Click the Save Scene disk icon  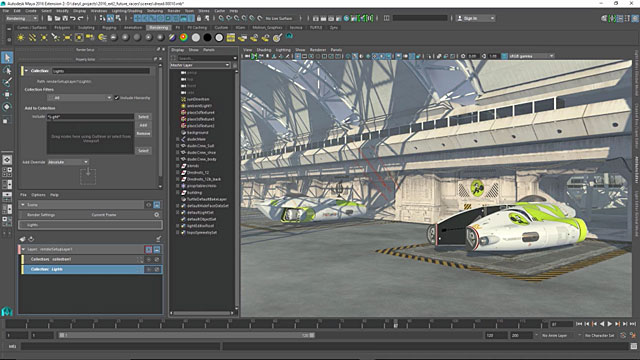tap(65, 18)
